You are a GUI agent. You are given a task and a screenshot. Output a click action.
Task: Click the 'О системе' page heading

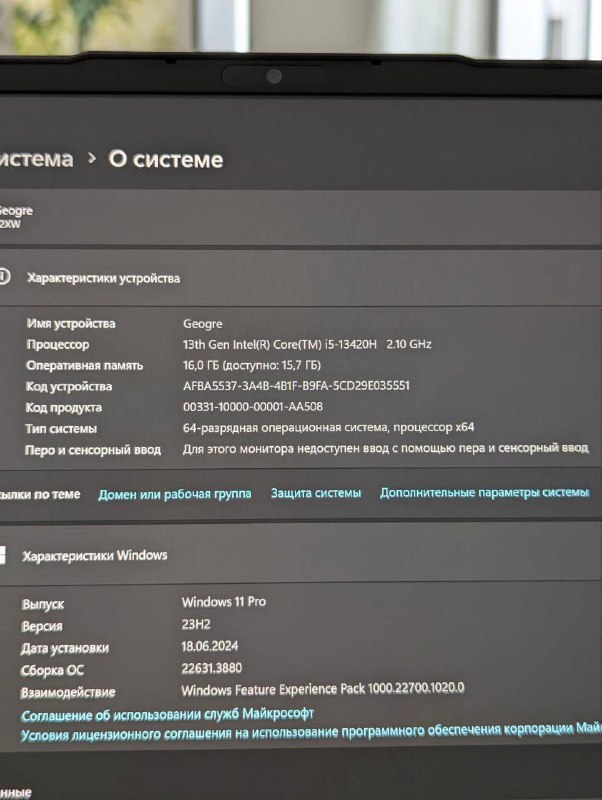pos(166,159)
